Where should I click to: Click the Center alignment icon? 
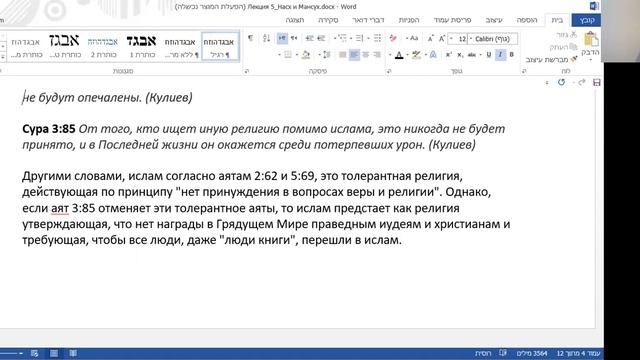[x=365, y=55]
